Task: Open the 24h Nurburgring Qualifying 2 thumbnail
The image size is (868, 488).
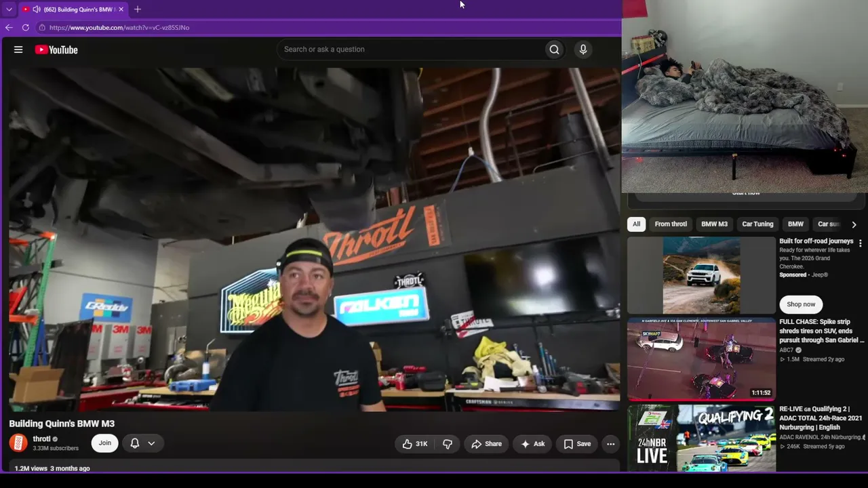Action: [x=701, y=438]
